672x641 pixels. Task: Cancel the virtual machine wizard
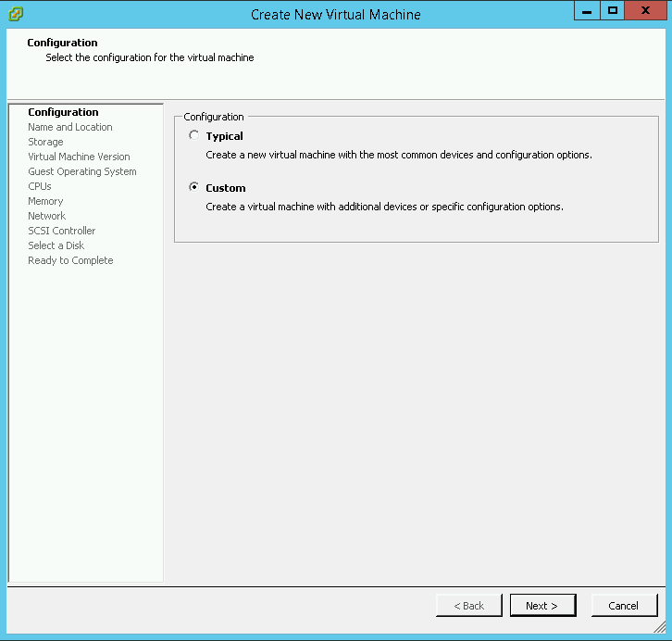point(623,606)
